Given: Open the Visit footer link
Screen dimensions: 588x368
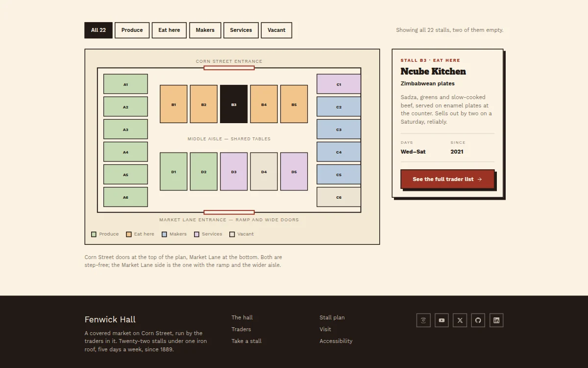Looking at the screenshot, I should 325,329.
